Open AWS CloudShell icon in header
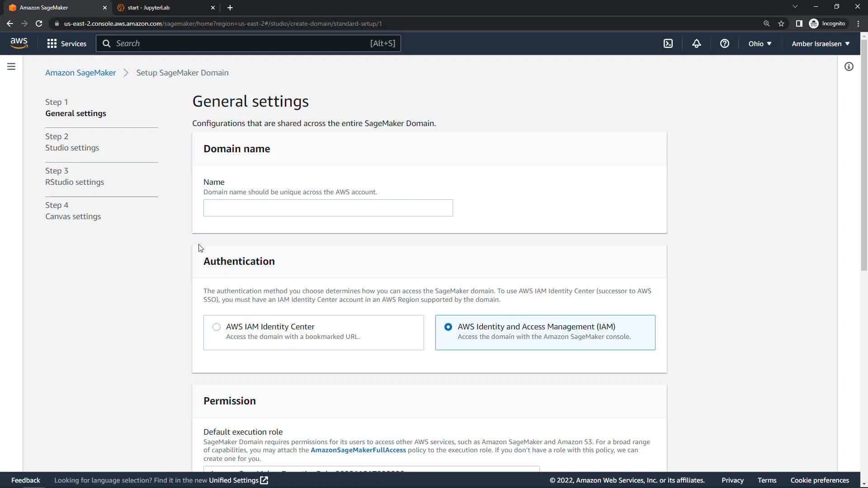Screen dimensions: 868x488 coord(668,43)
